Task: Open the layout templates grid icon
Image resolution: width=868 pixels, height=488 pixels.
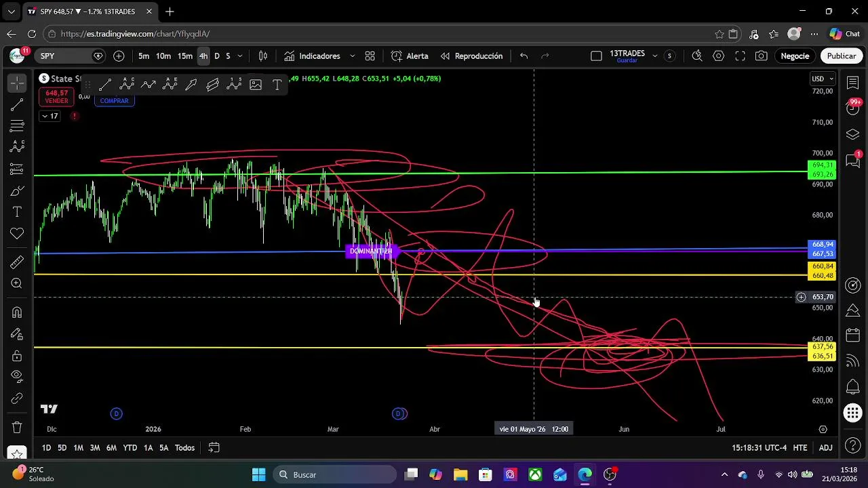Action: [x=370, y=56]
